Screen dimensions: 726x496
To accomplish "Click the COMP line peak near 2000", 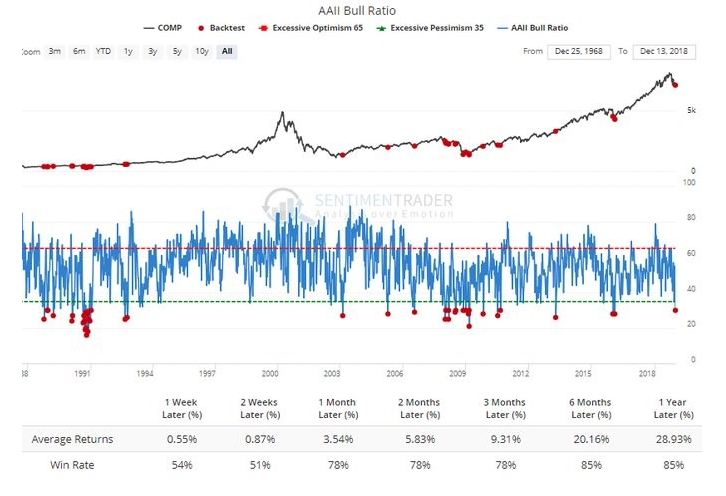I will [x=282, y=113].
